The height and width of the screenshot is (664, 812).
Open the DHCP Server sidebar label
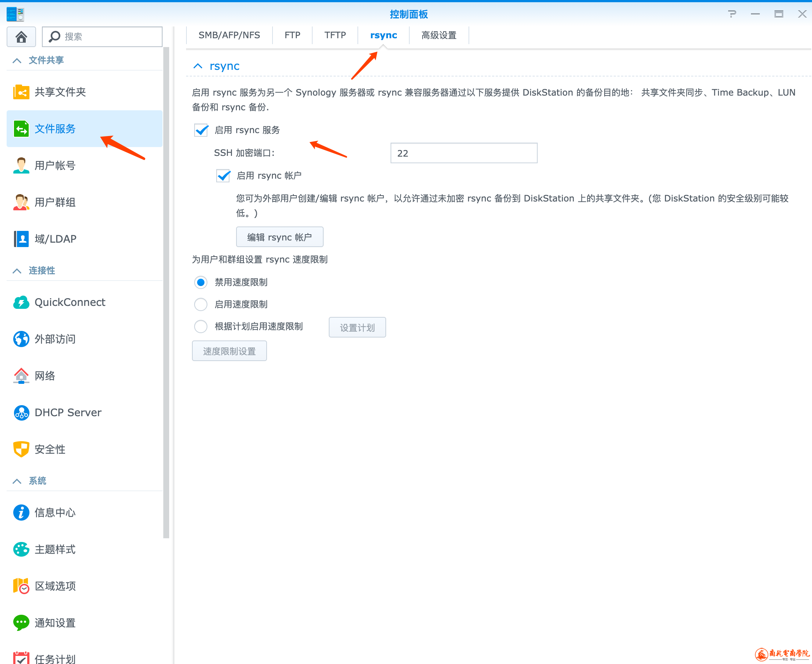[68, 413]
